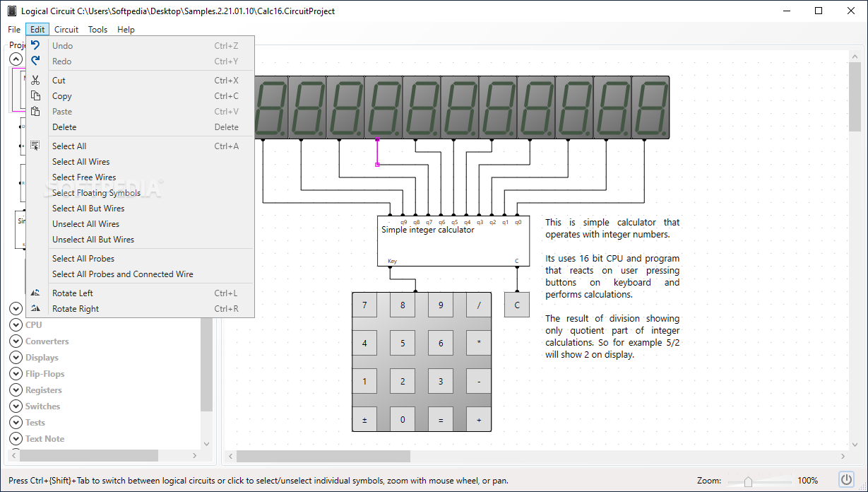Choose Copy from the Edit menu

tap(140, 95)
